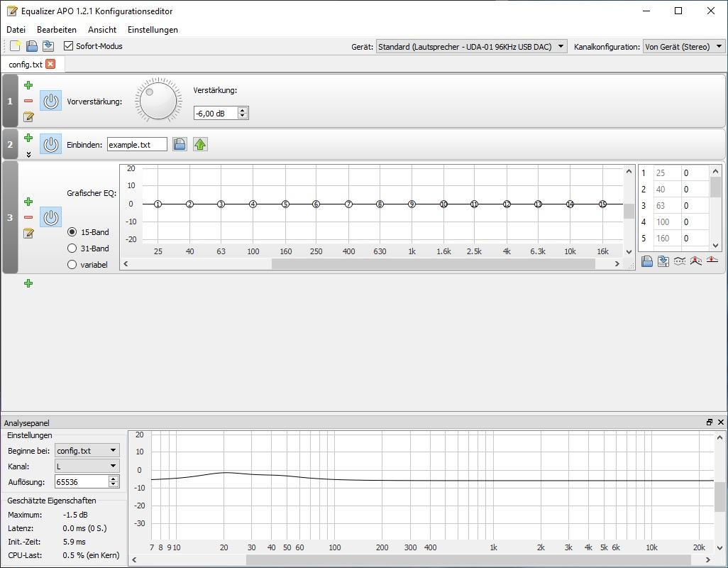This screenshot has height=568, width=728.
Task: Close the config.txt tab
Action: point(50,64)
